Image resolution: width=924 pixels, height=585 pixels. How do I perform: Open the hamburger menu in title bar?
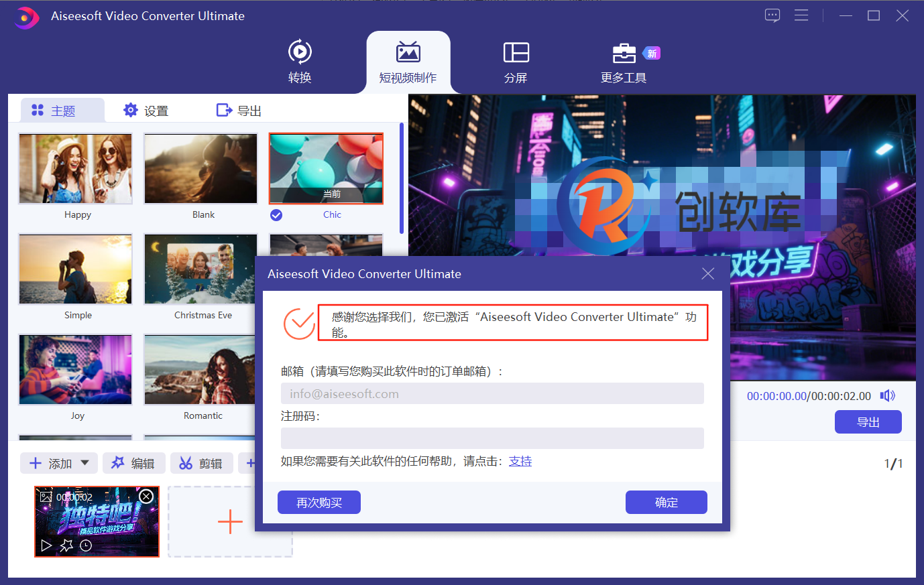point(801,15)
